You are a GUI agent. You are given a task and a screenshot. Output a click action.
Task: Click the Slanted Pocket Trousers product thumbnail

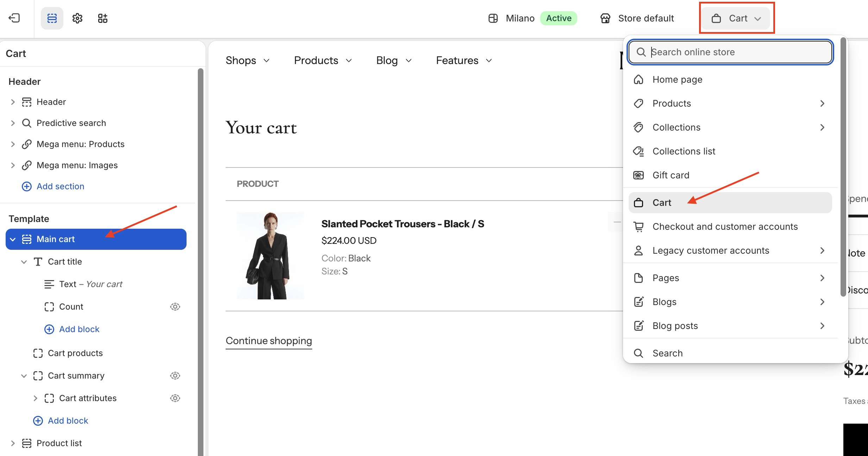pos(270,256)
